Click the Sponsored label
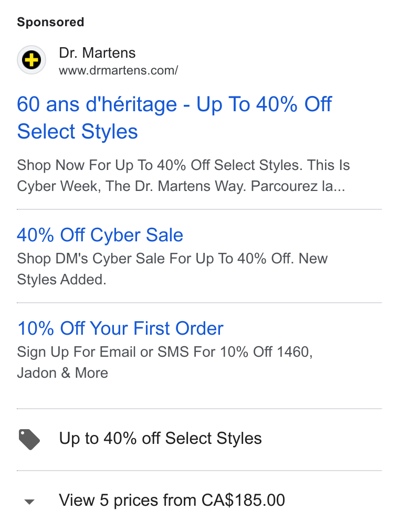The width and height of the screenshot is (399, 532). coord(50,22)
